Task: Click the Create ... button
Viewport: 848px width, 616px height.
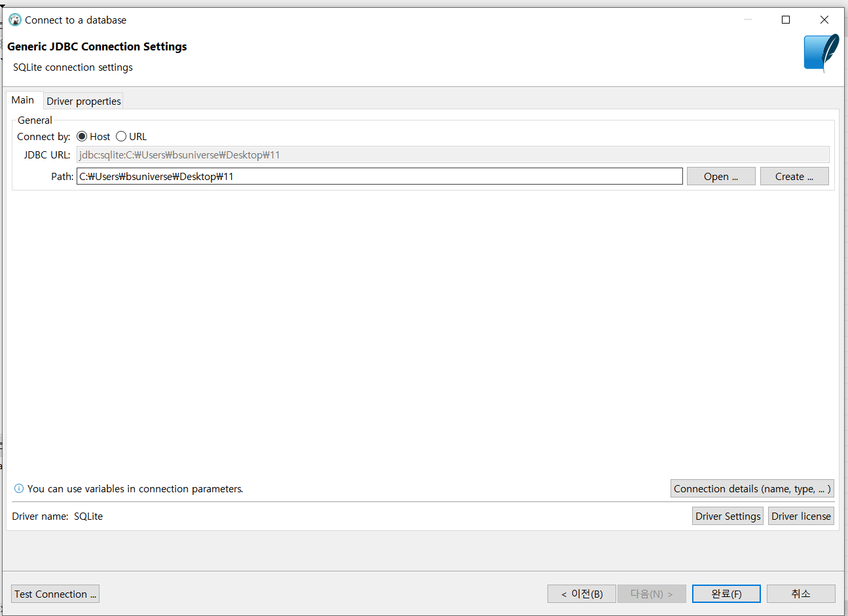Action: click(794, 176)
